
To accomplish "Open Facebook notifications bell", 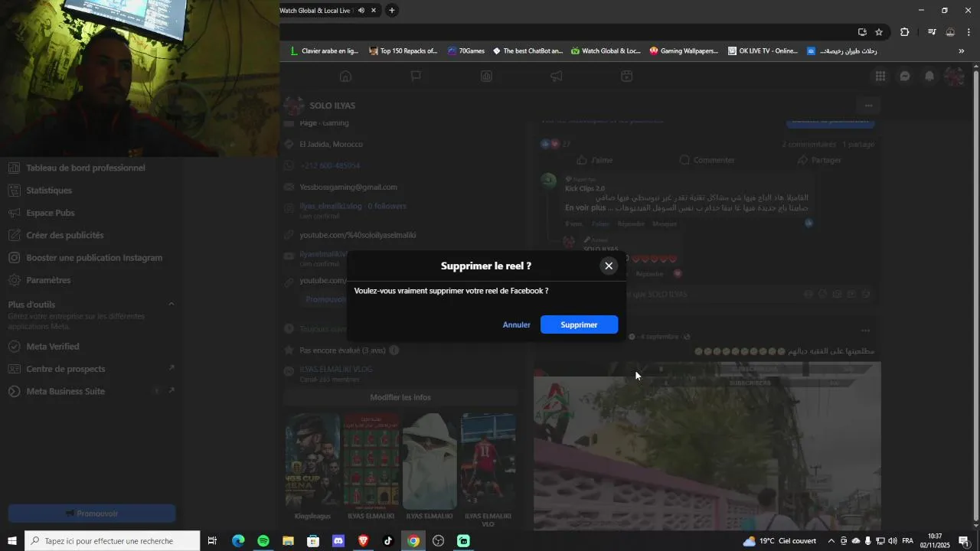I will click(929, 76).
